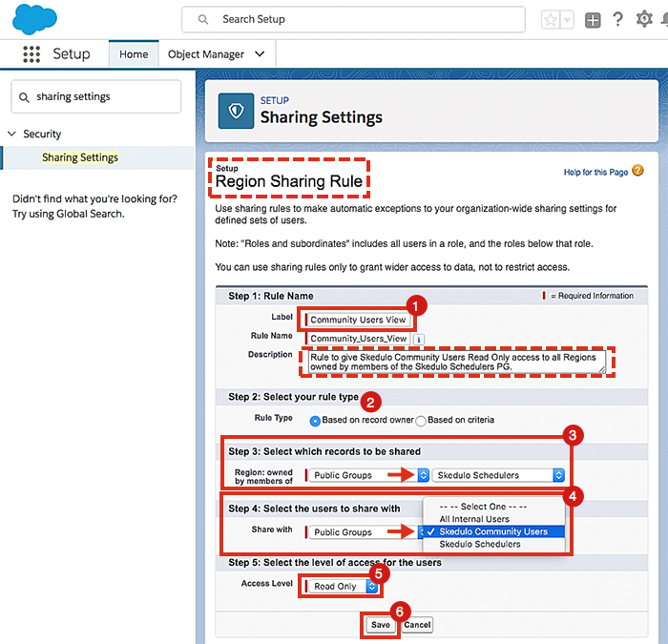Click the global actions plus icon
Image resolution: width=668 pixels, height=644 pixels.
(593, 20)
